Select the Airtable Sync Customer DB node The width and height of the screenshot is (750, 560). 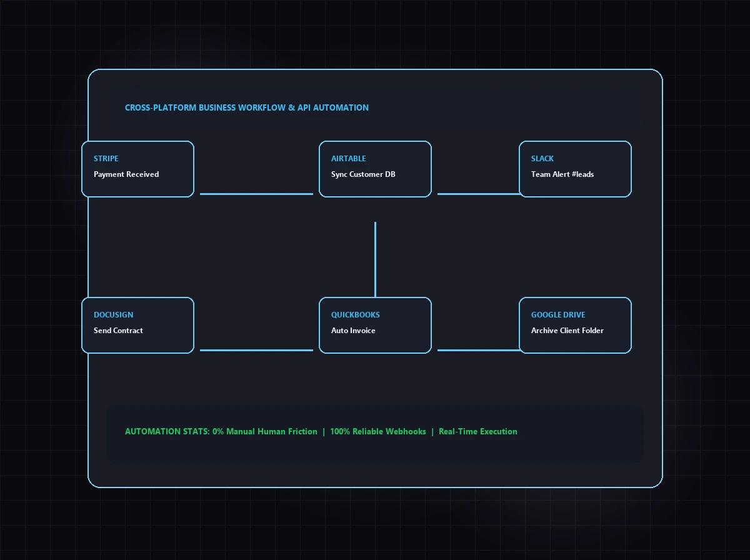click(x=375, y=169)
